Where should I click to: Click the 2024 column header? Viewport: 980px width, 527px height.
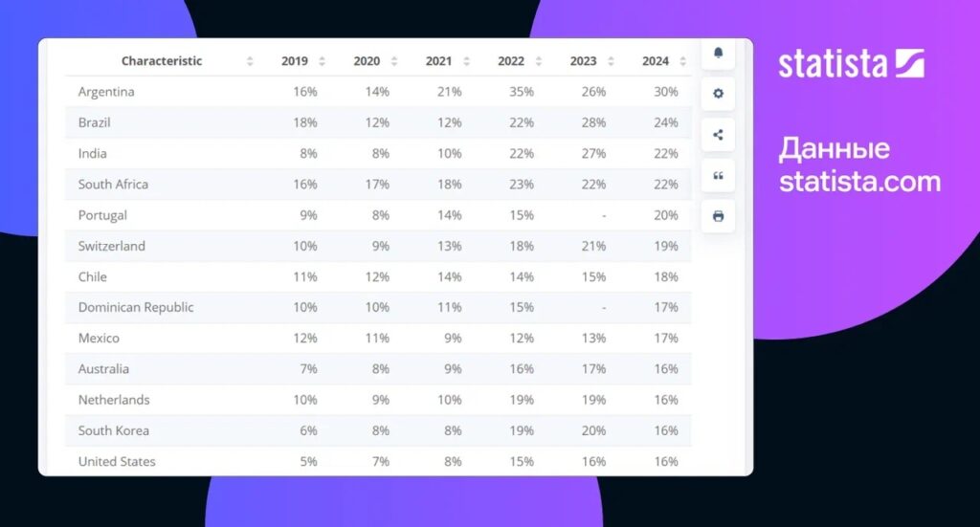pyautogui.click(x=655, y=61)
